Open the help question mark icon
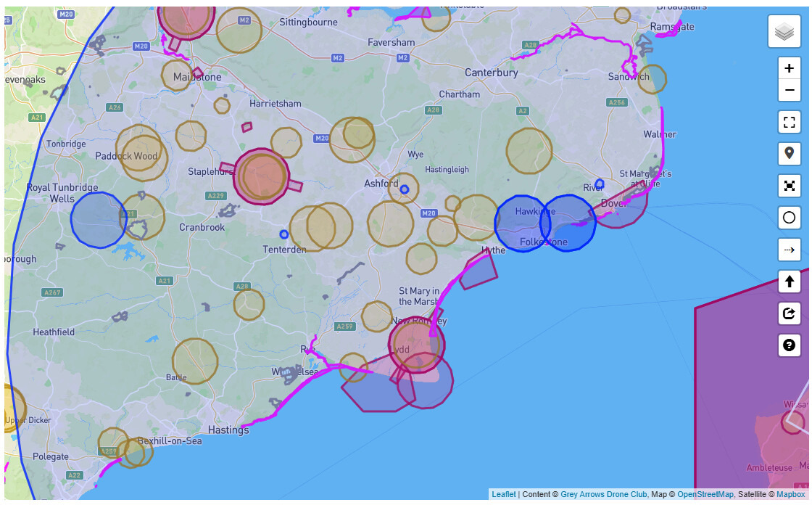Image resolution: width=812 pixels, height=505 pixels. (x=790, y=345)
